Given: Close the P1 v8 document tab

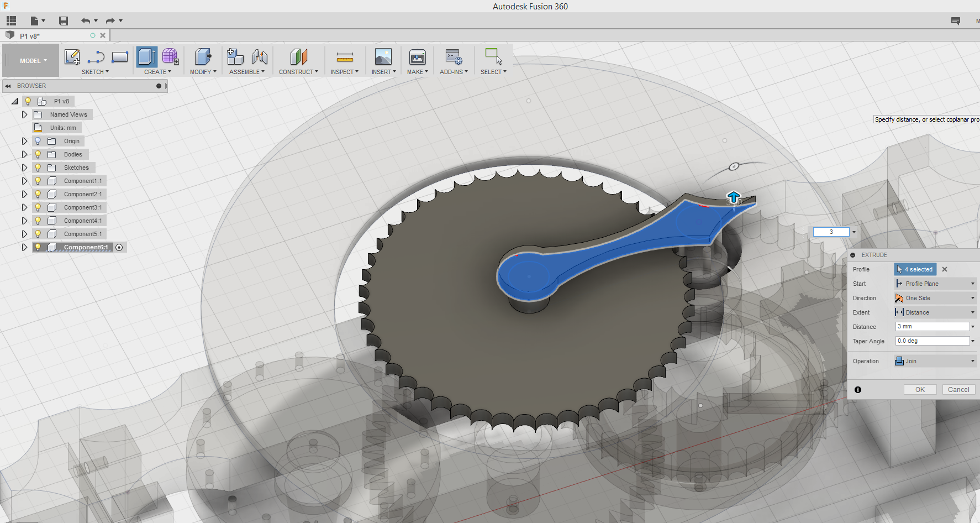Looking at the screenshot, I should [x=103, y=35].
